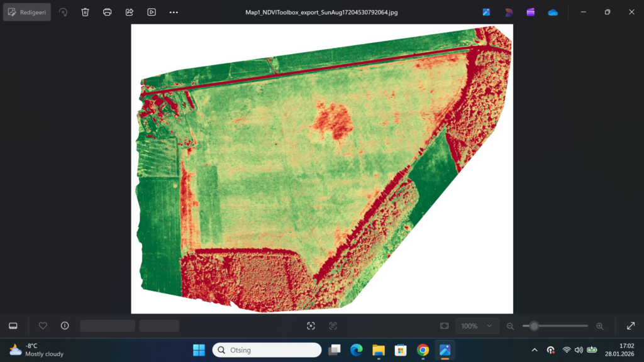
Task: Click the Redigeeri edit button
Action: pyautogui.click(x=27, y=12)
